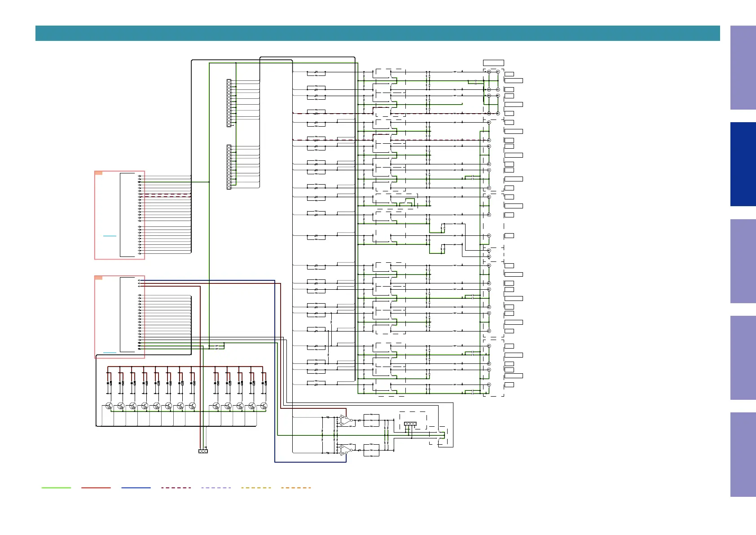Image resolution: width=756 pixels, height=535 pixels.
Task: Select the leftmost transistor in the bottom row
Action: click(109, 406)
